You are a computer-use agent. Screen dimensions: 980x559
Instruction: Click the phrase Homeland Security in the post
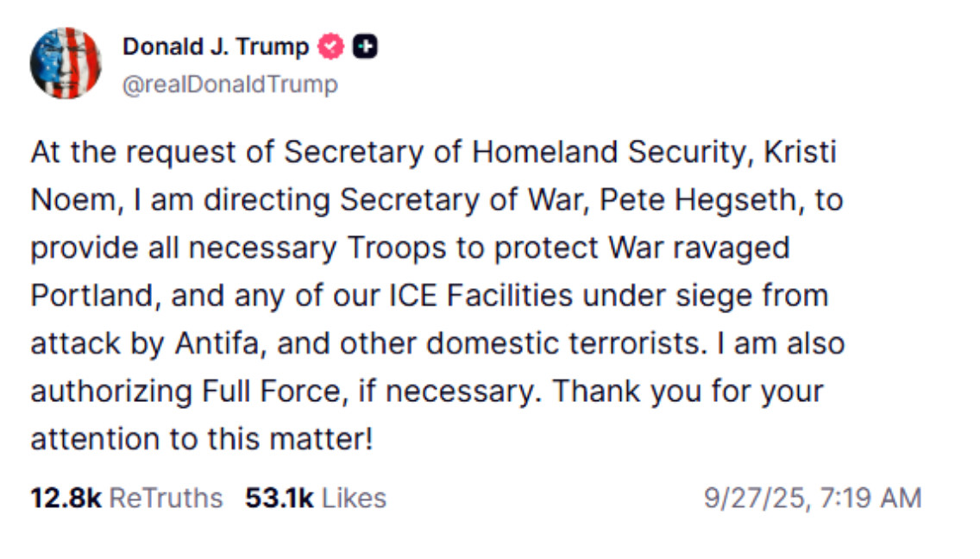tap(622, 152)
